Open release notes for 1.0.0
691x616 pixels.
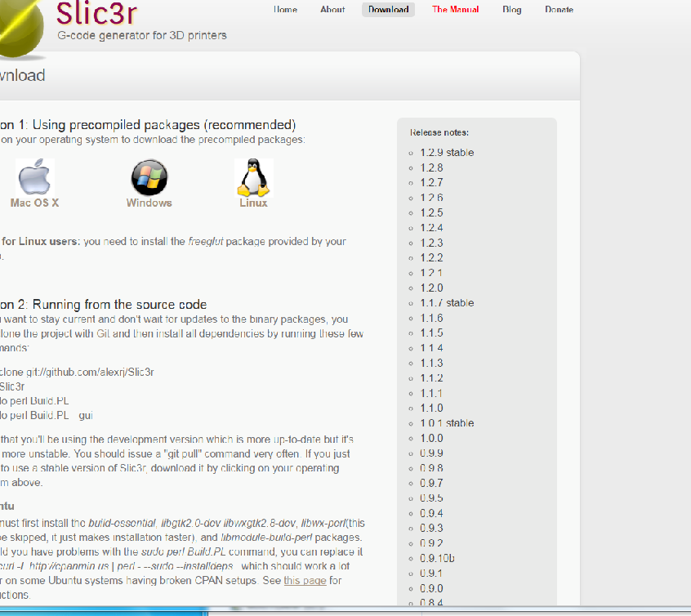click(431, 438)
